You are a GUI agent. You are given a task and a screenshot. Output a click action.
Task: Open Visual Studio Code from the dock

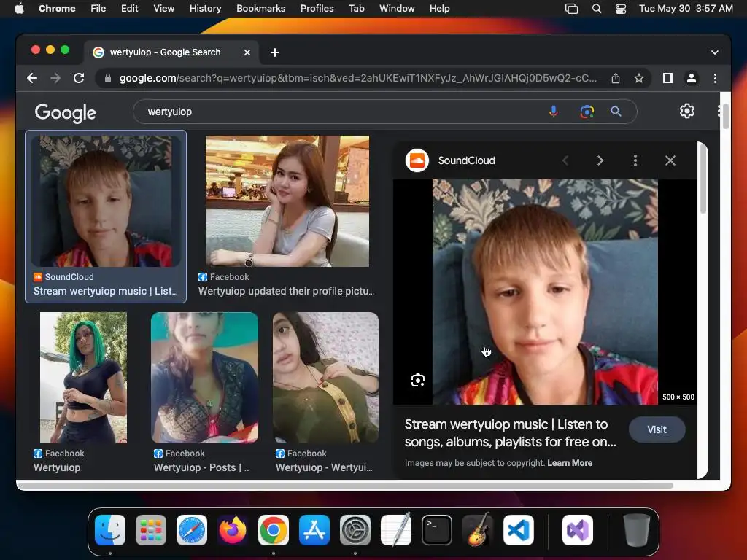(x=519, y=530)
